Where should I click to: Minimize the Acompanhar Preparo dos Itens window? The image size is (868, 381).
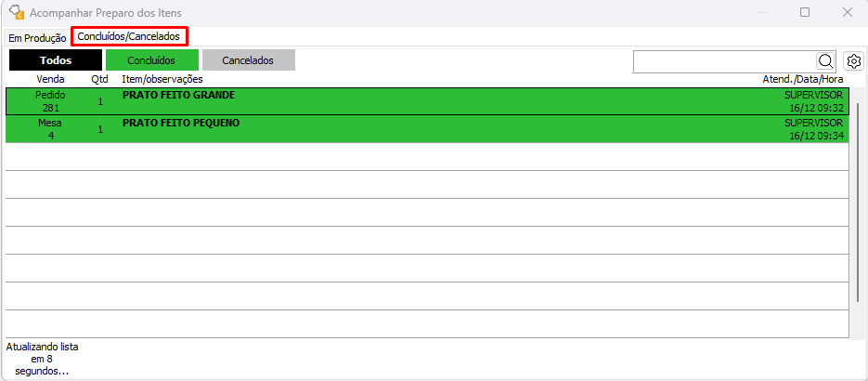[761, 12]
